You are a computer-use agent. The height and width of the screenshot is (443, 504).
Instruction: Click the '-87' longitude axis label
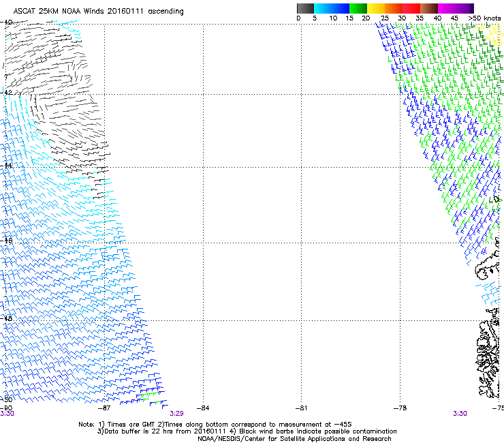[104, 408]
